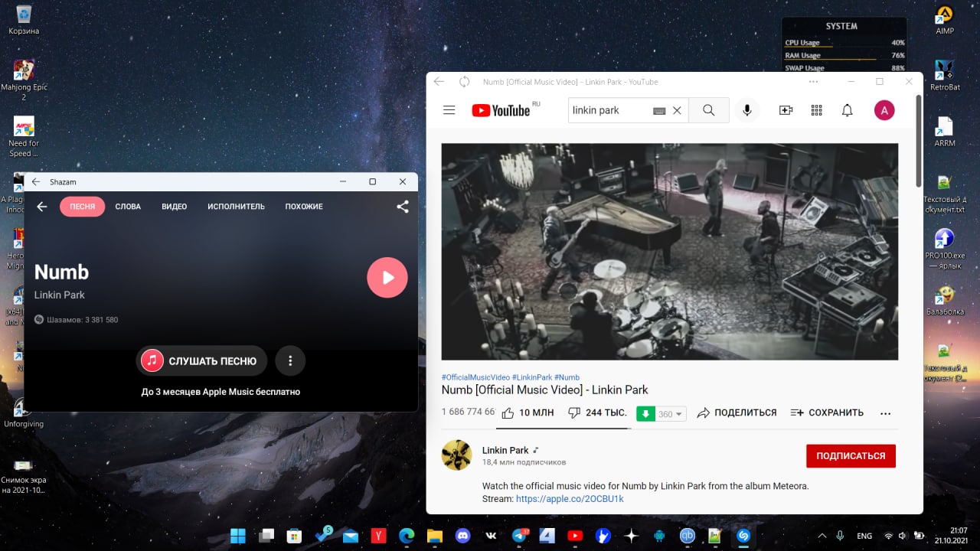Play the Numb song preview in Shazam
980x551 pixels.
(387, 277)
